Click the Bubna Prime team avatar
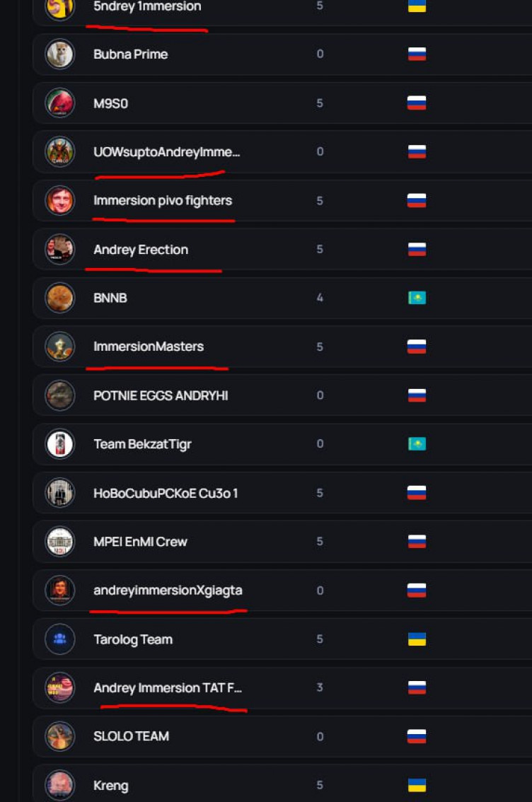 60,54
